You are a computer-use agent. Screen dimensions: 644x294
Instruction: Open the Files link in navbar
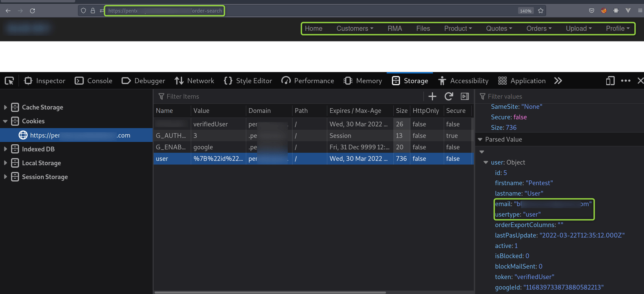coord(423,29)
